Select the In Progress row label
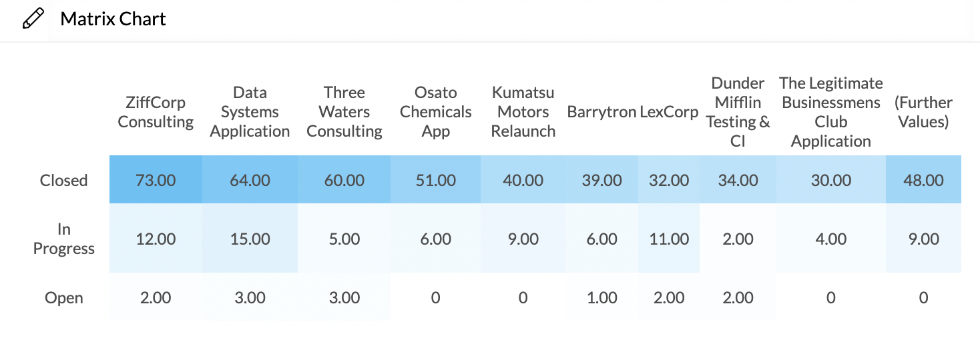The image size is (980, 340). [64, 239]
